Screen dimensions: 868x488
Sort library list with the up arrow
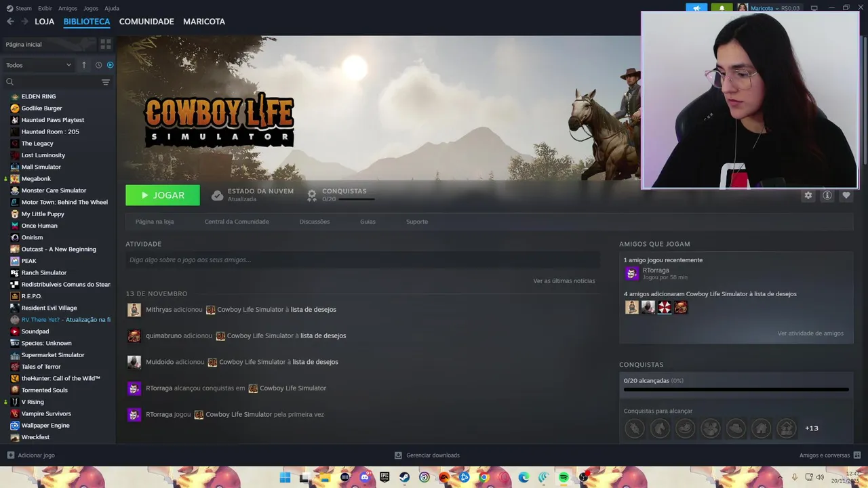84,65
